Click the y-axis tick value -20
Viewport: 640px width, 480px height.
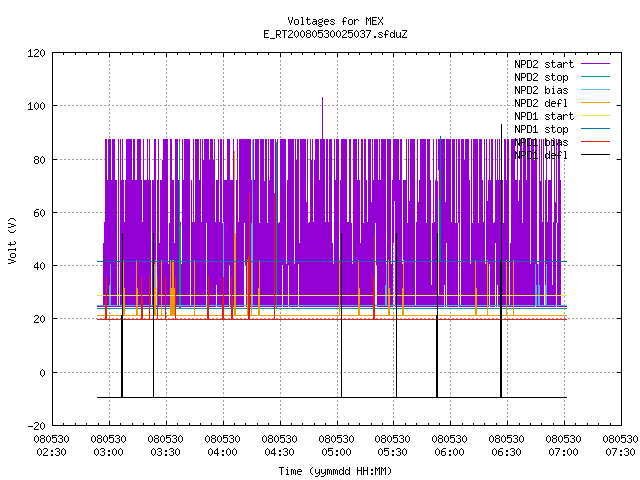[36, 426]
